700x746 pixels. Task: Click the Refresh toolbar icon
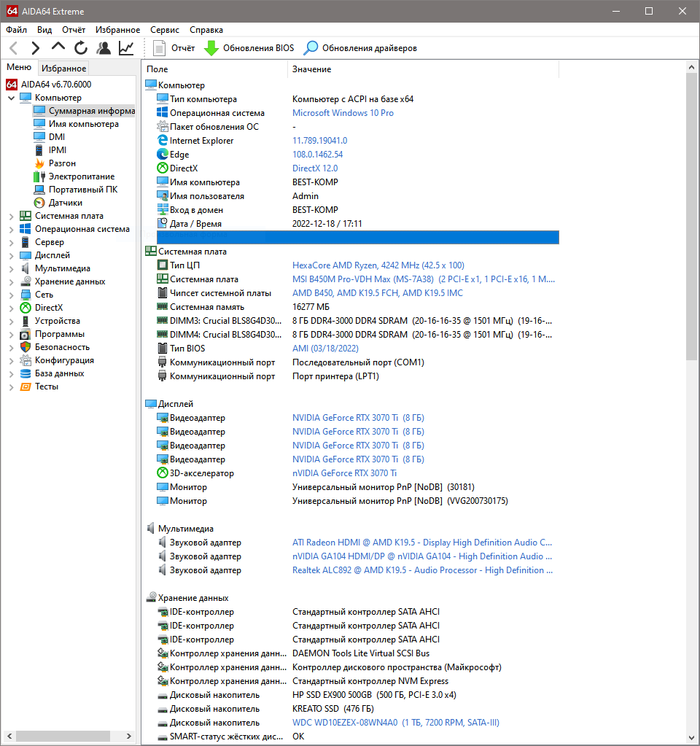(x=81, y=48)
